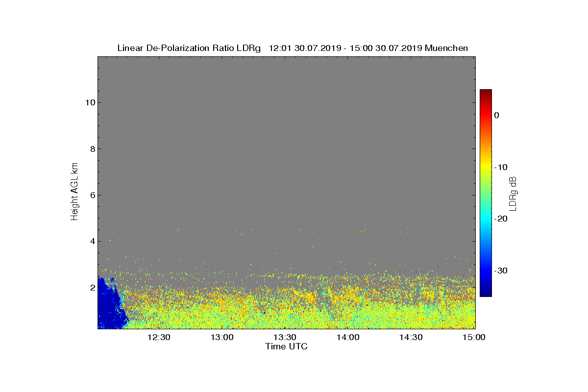Click the plot title mentioning Muenchen
Viewport: 588px width, 392px height.
tap(293, 48)
